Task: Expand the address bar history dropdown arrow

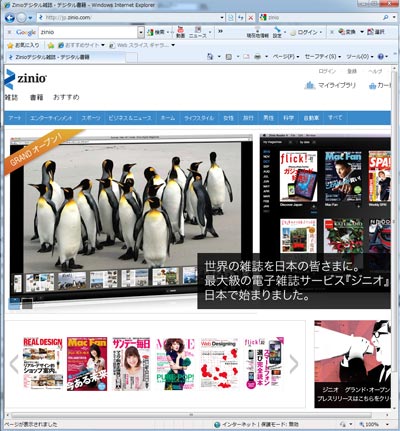Action: point(222,18)
